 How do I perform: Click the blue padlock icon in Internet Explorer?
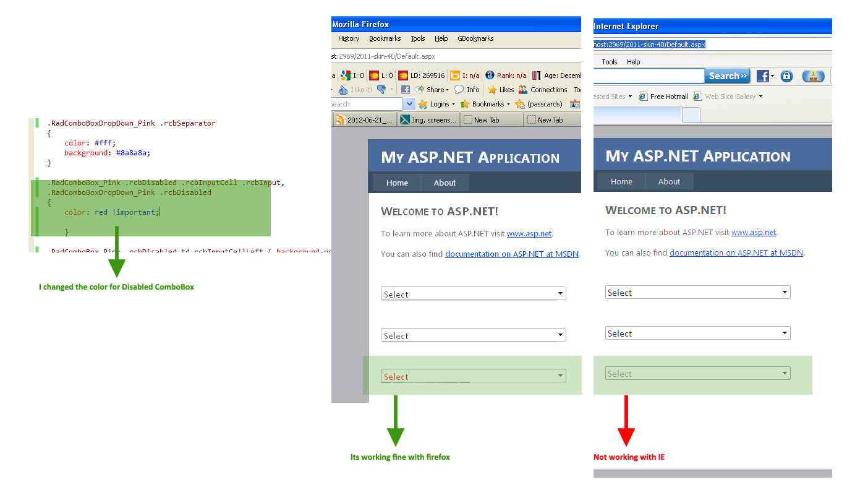coord(786,76)
